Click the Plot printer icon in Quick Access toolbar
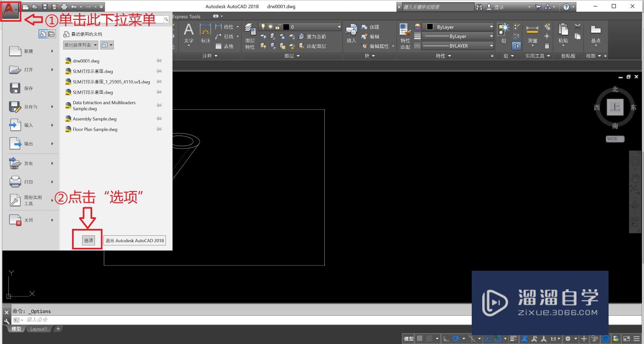 (x=64, y=7)
